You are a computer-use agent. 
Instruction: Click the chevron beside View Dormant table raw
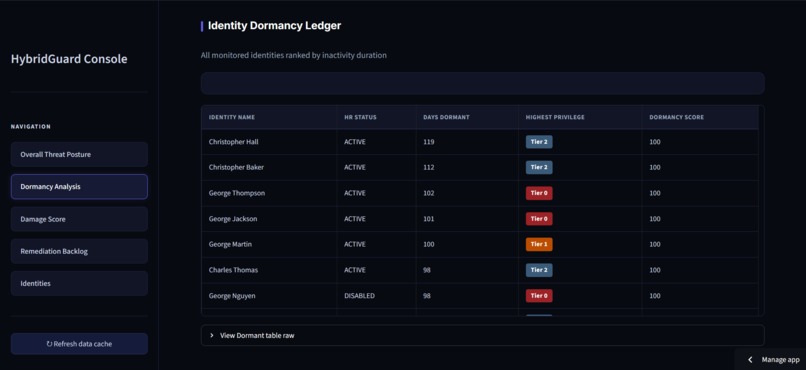212,335
